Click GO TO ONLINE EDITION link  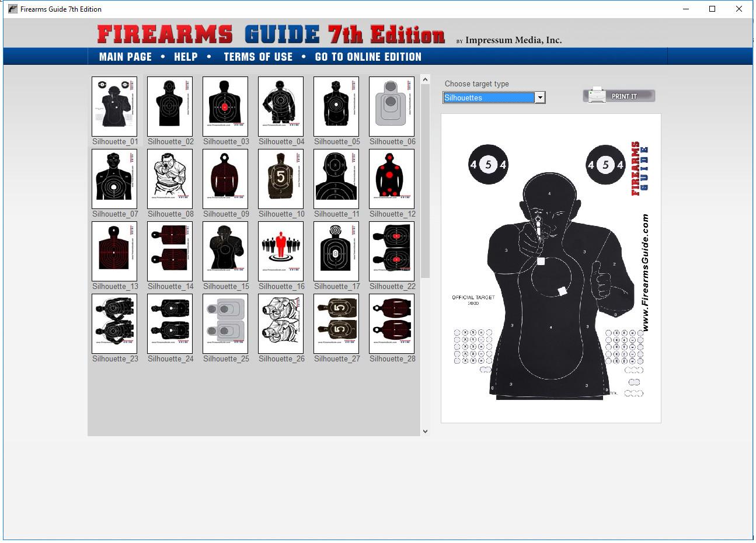368,57
